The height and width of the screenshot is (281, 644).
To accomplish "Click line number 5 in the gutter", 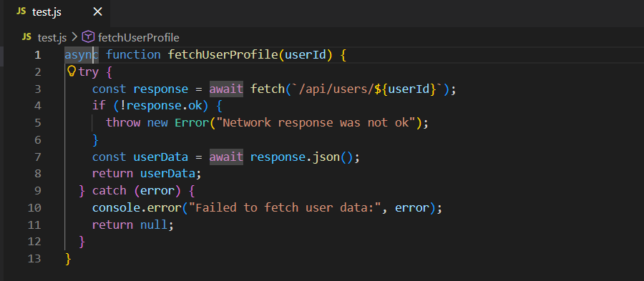I will click(x=38, y=123).
